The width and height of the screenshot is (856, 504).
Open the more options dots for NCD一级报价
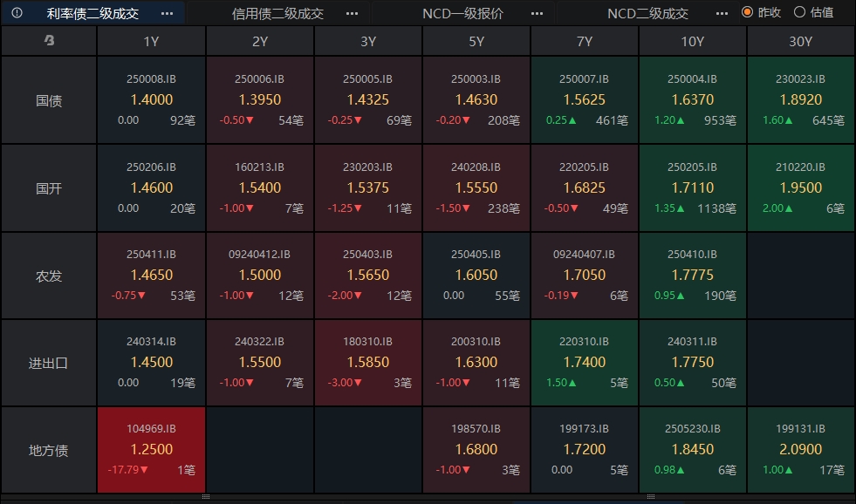tap(538, 14)
